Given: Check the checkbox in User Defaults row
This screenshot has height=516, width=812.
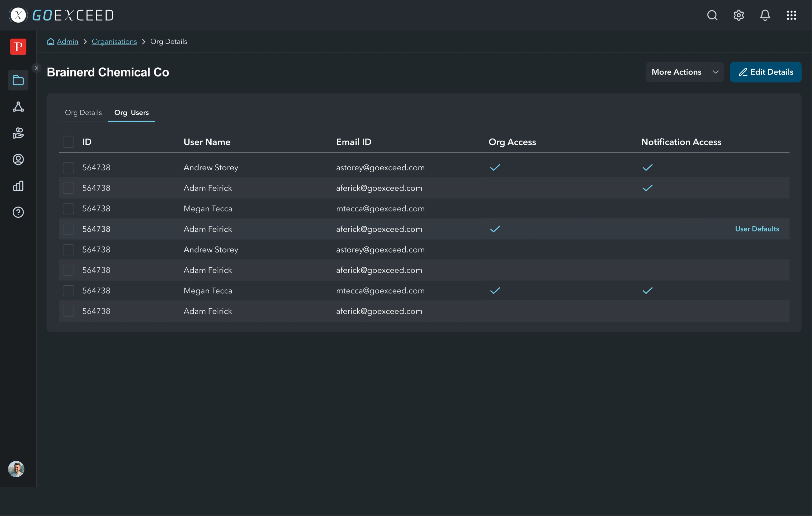Looking at the screenshot, I should [x=69, y=230].
